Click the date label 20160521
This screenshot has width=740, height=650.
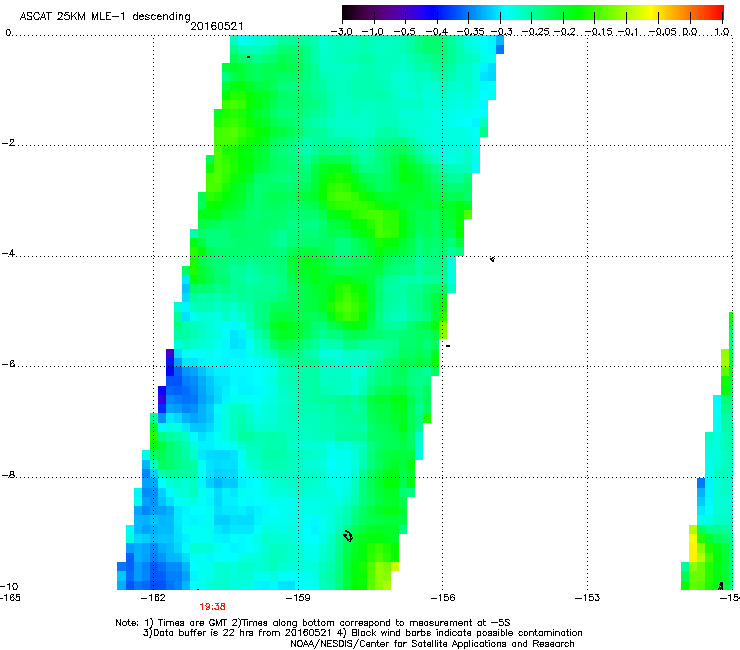217,26
